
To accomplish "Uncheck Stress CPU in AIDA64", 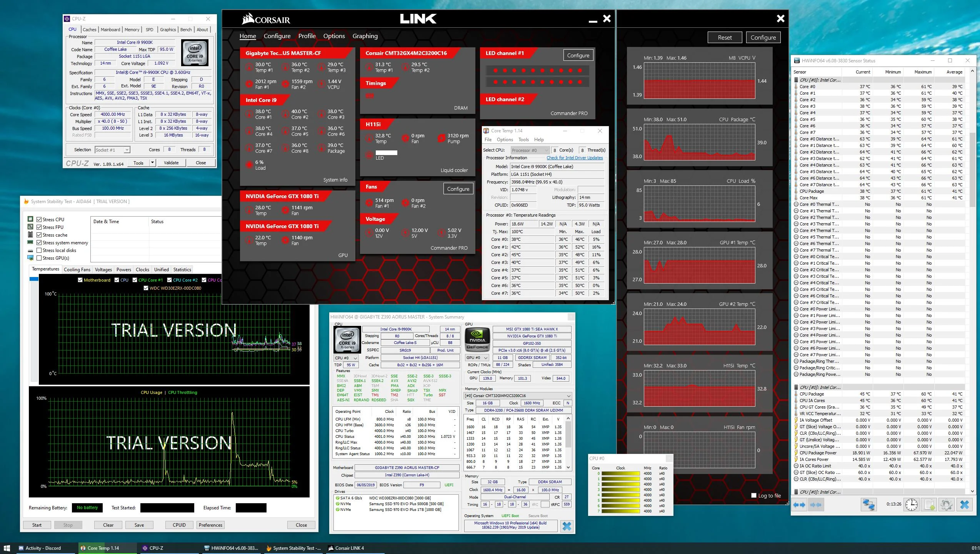I will point(39,219).
